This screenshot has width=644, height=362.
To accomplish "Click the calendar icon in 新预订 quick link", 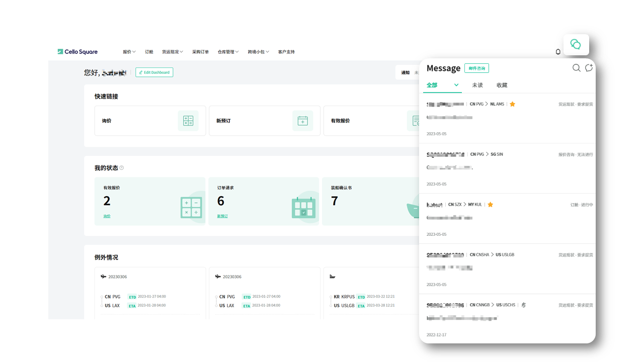I will tap(302, 121).
